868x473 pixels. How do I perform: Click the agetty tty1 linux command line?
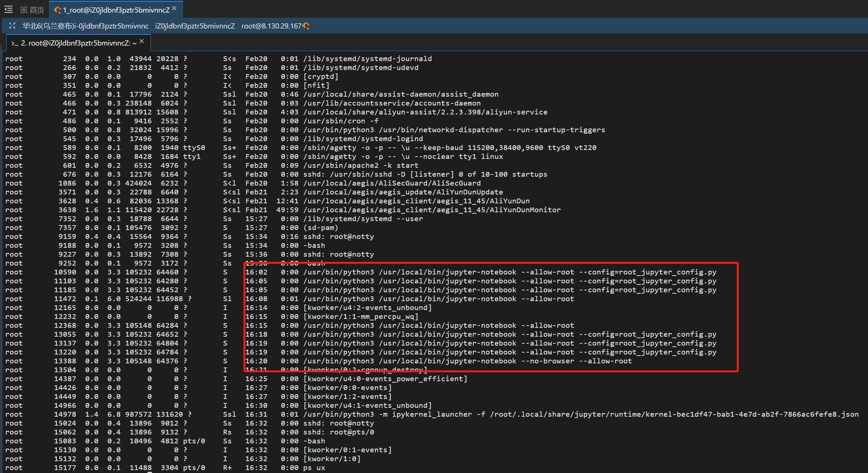point(403,157)
